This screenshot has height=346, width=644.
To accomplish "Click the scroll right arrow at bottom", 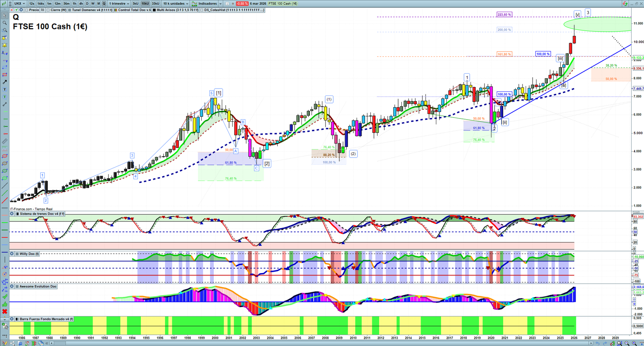I will pyautogui.click(x=590, y=343).
